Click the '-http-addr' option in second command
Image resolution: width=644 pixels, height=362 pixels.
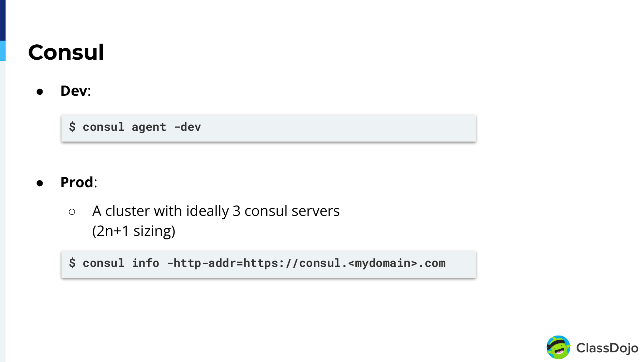205,263
